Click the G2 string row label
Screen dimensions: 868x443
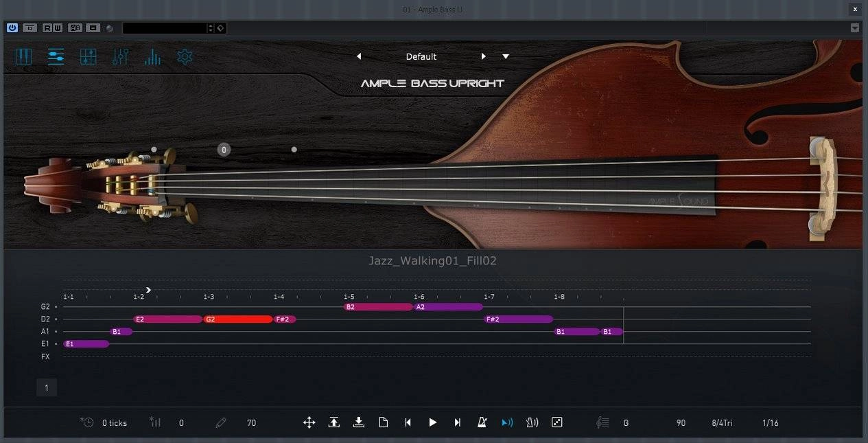(x=45, y=306)
